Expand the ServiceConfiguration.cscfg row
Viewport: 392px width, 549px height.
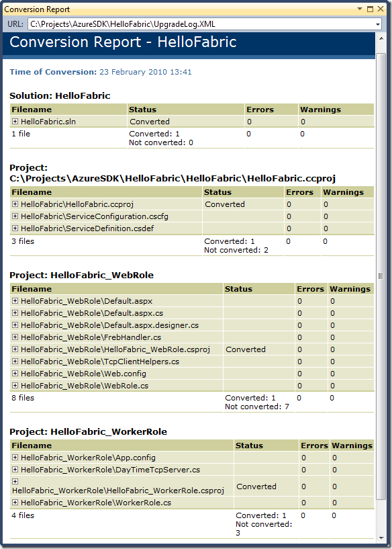[x=15, y=216]
